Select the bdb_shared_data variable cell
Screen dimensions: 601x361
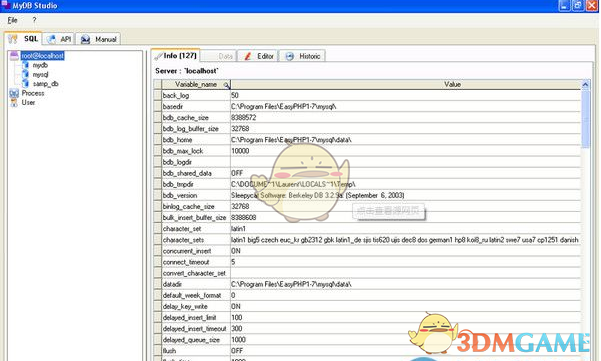pos(196,173)
